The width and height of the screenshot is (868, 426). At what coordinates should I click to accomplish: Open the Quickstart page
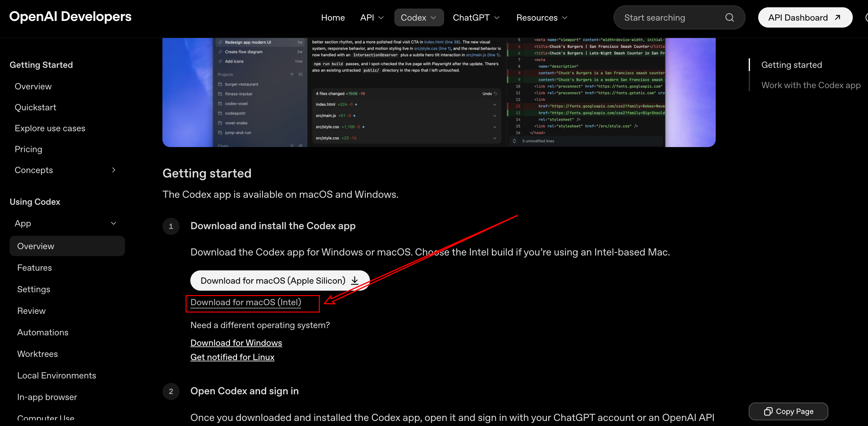pos(36,107)
